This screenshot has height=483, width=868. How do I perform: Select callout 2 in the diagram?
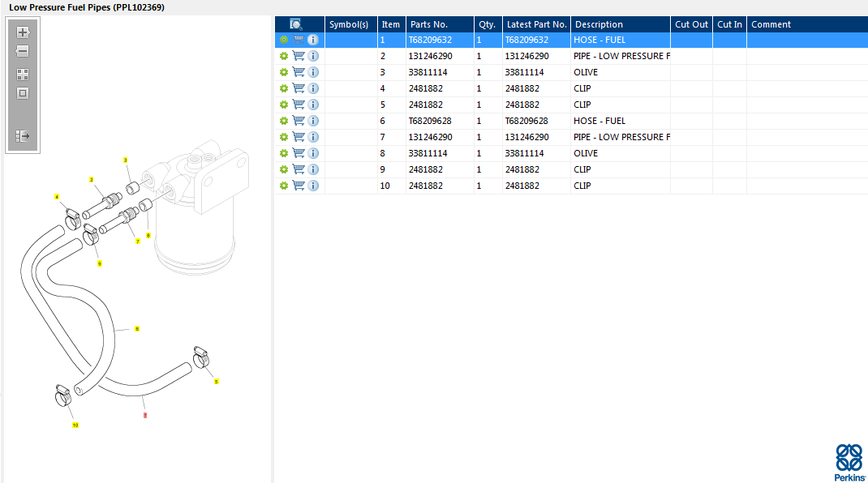92,180
